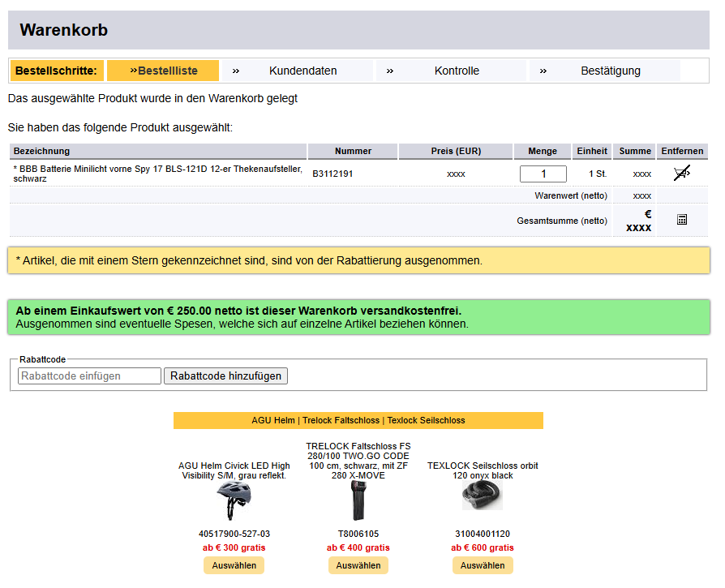
Task: Click the 'ab € 600 gratis' label
Action: tap(483, 547)
